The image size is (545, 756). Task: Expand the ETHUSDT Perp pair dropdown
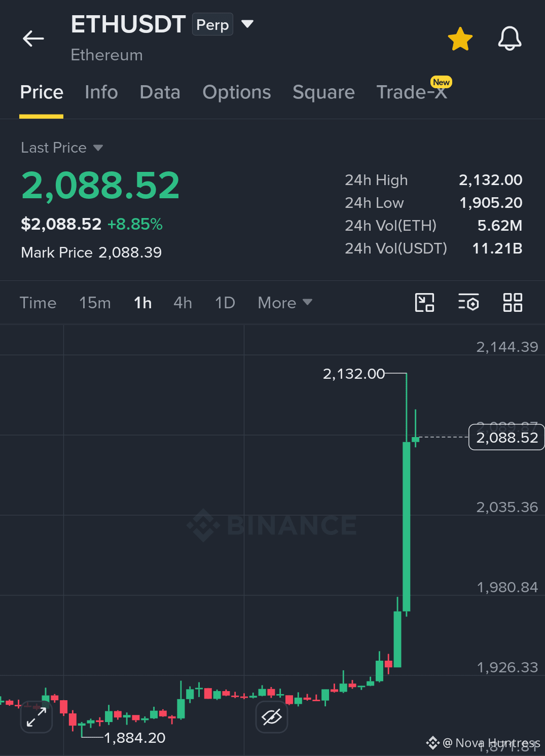pyautogui.click(x=247, y=24)
